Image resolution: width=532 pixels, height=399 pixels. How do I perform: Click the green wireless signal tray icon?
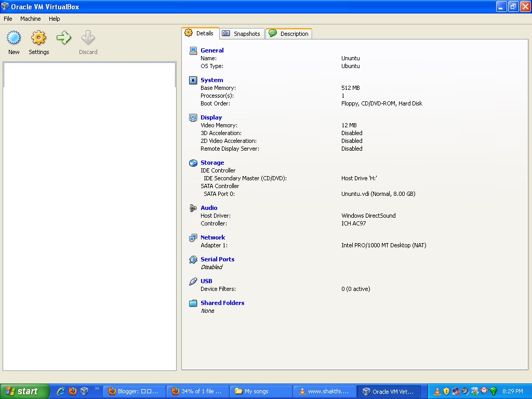494,392
